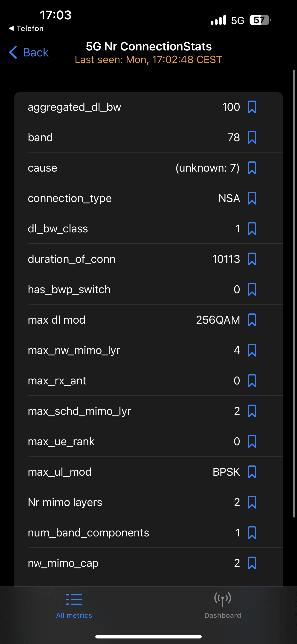Bookmark the max dl mod metric
Viewport: 297px width, 644px height.
(x=252, y=320)
